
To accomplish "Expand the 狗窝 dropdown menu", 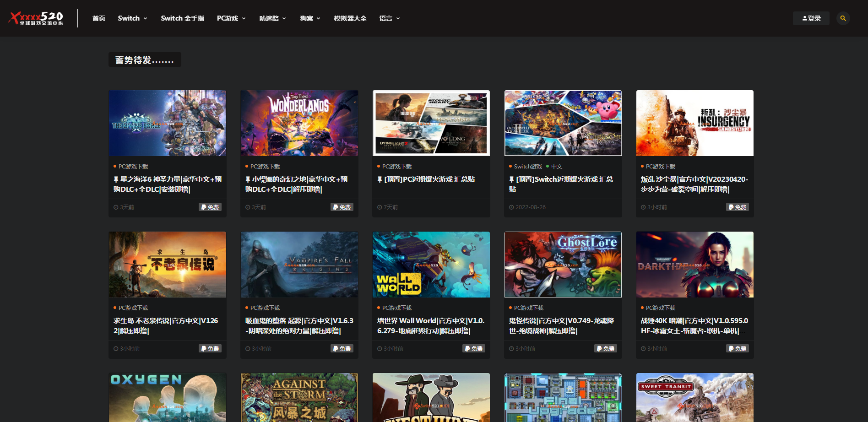I will (x=310, y=18).
